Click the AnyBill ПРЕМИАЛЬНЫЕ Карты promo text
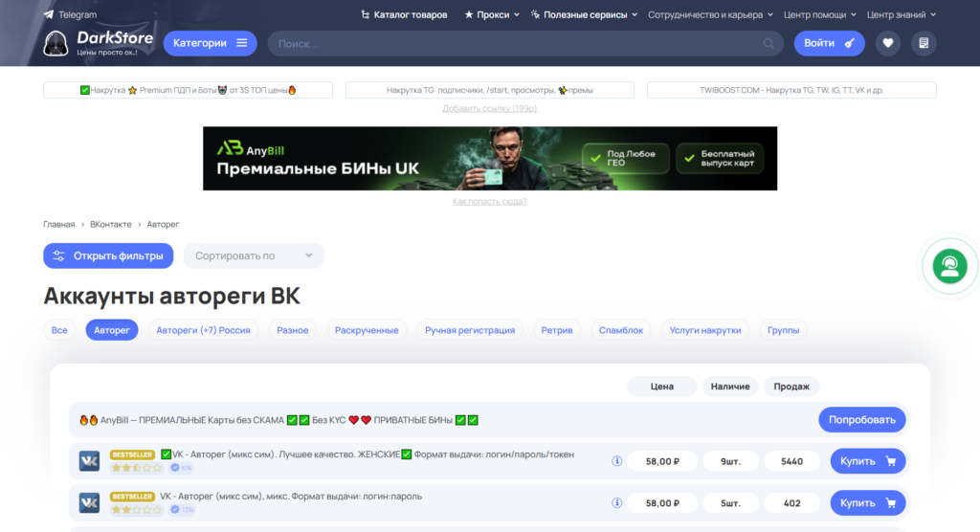This screenshot has height=532, width=980. click(278, 420)
